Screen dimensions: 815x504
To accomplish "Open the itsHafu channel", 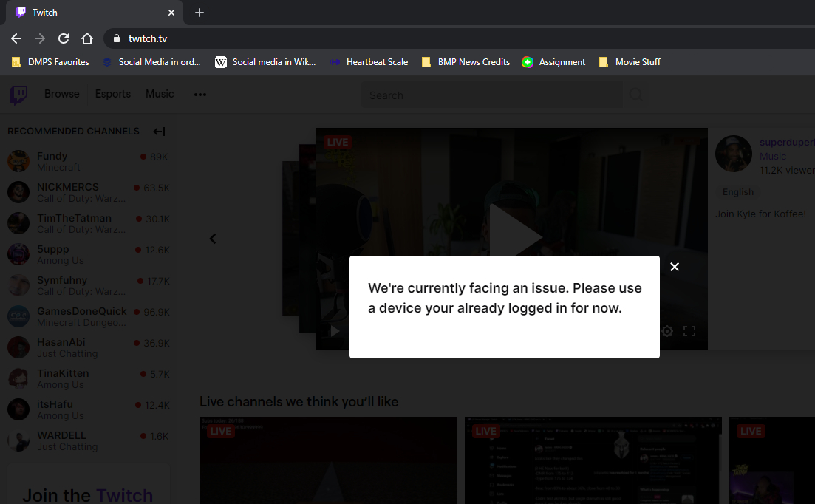I will coord(89,409).
